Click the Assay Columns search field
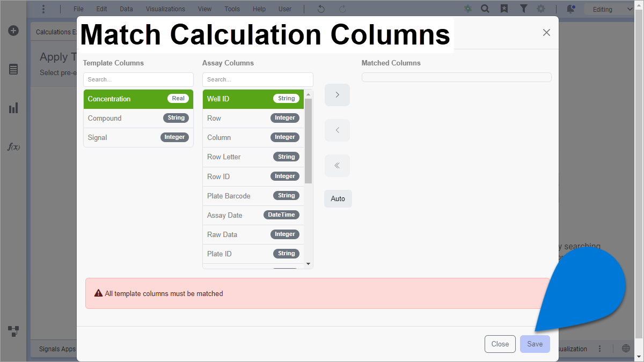The image size is (644, 362). (x=258, y=79)
